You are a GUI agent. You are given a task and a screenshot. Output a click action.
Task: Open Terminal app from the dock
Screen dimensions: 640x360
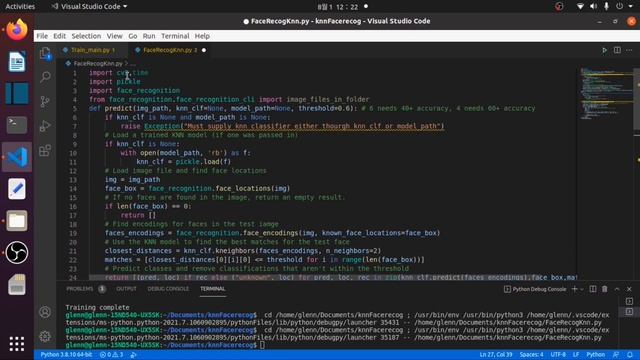(17, 125)
